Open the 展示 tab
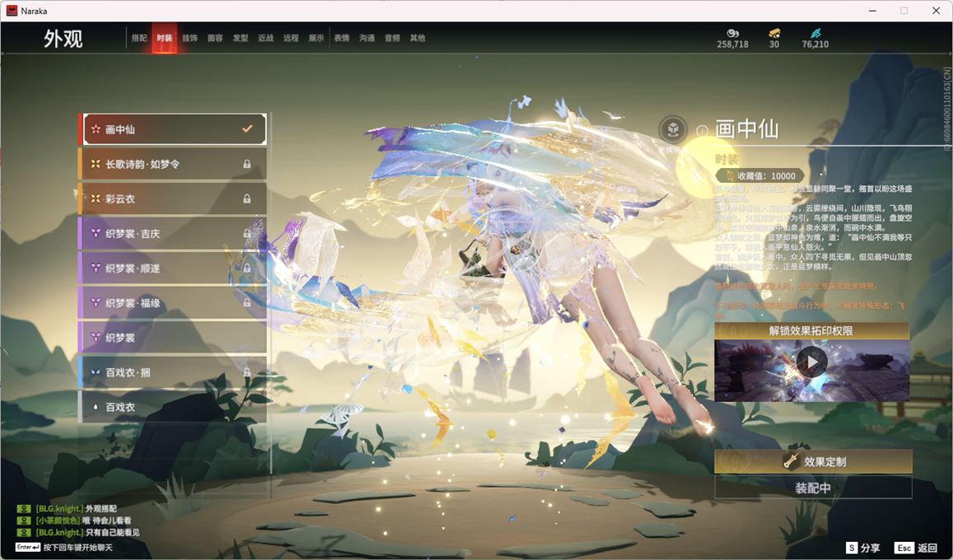The image size is (953, 560). click(316, 38)
